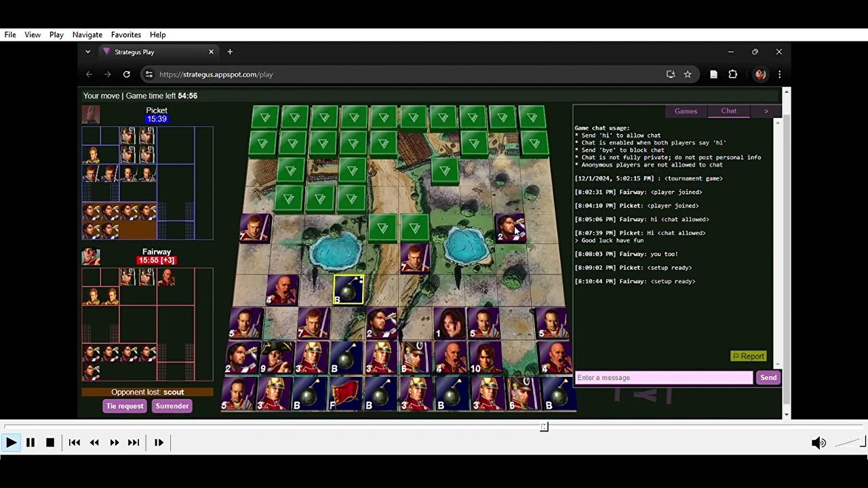Viewport: 868px width, 488px height.
Task: Go forward in the browser
Action: point(107,75)
